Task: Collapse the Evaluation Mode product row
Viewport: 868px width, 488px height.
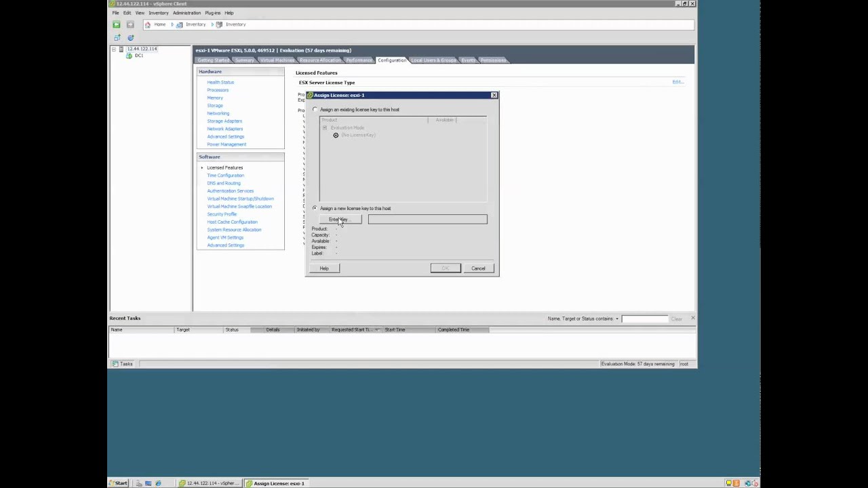Action: pos(324,127)
